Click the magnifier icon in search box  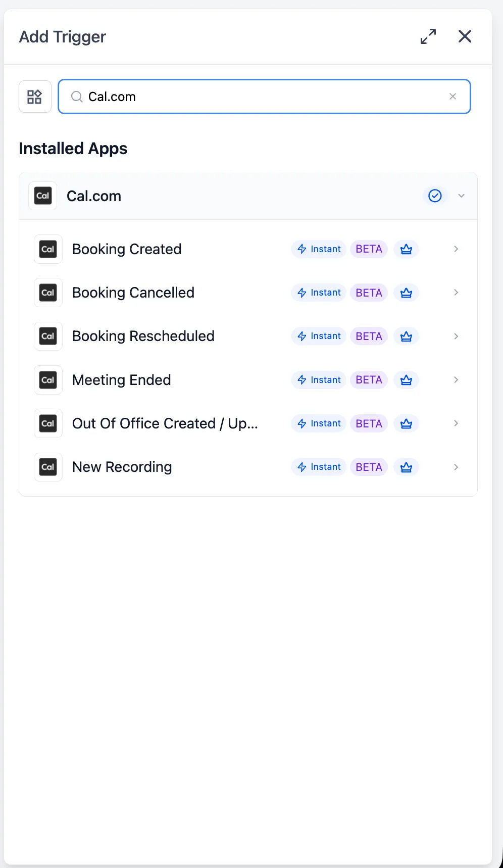pyautogui.click(x=77, y=97)
